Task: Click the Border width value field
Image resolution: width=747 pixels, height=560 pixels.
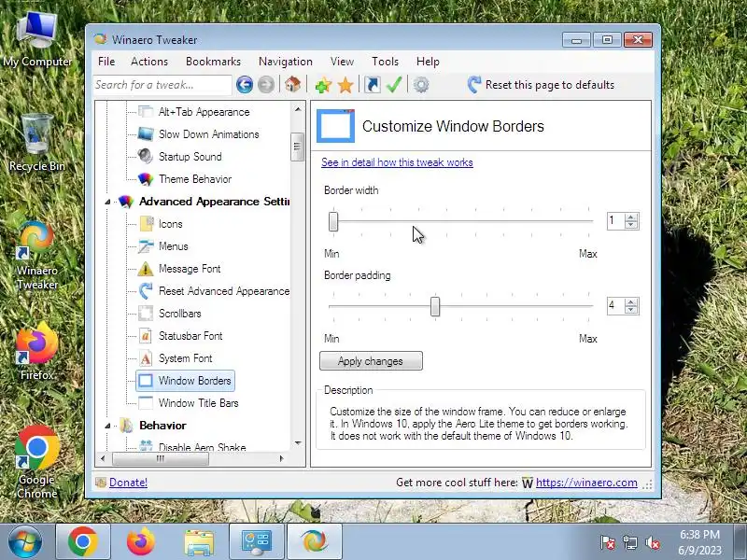Action: tap(616, 221)
